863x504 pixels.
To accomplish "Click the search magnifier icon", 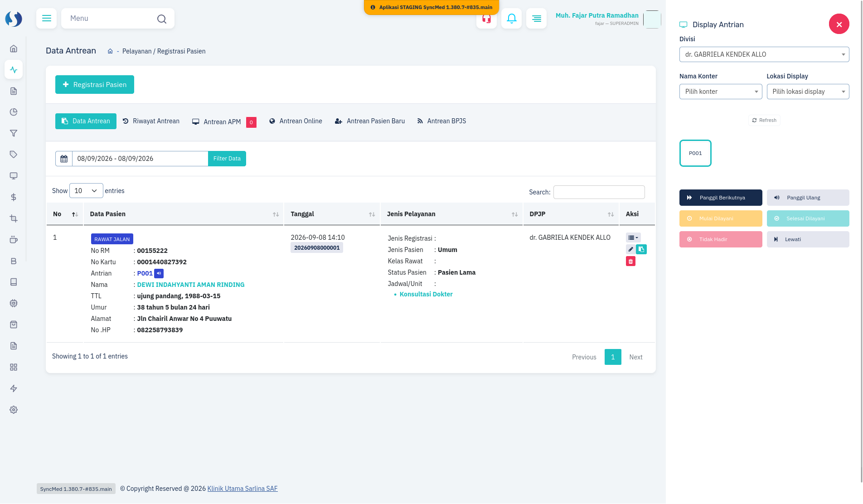I will pos(162,19).
